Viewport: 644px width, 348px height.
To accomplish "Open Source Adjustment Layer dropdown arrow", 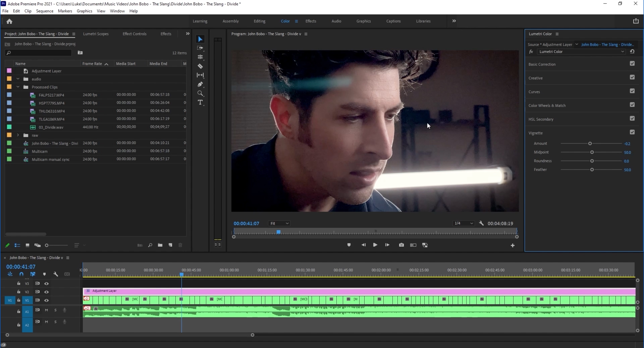I will [576, 44].
